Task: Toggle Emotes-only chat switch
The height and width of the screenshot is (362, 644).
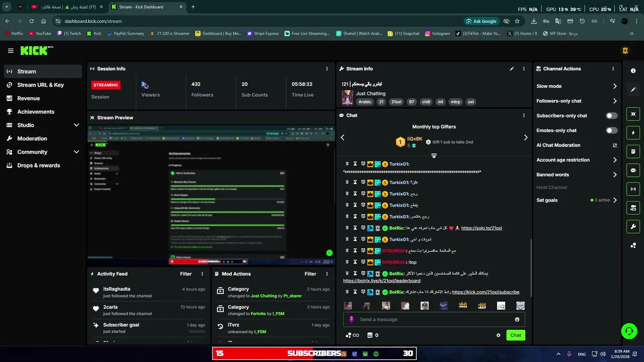Action: tap(611, 130)
